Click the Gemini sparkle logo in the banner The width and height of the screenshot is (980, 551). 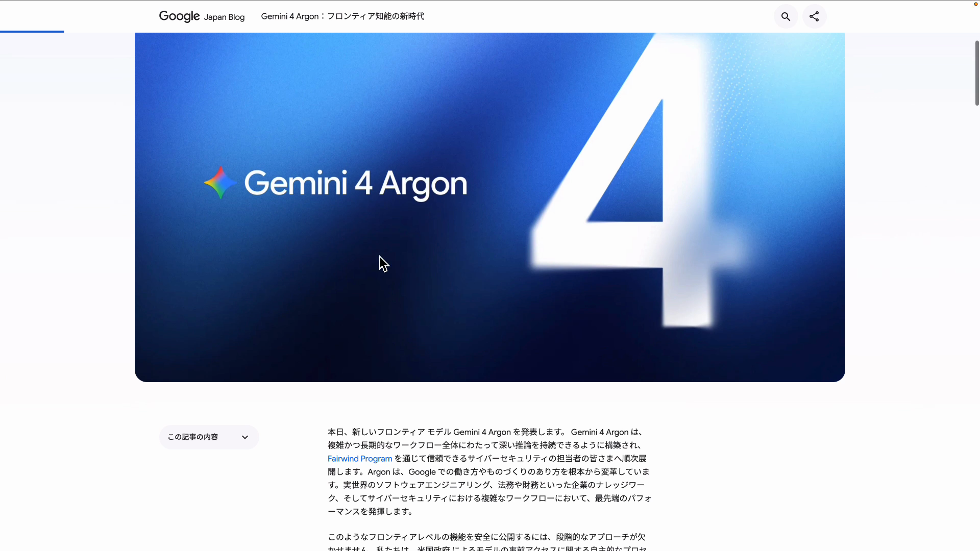click(x=220, y=183)
